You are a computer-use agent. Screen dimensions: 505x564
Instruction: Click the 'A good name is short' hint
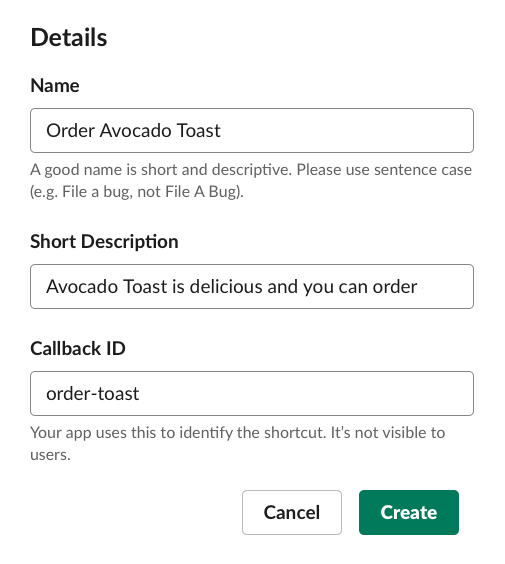pyautogui.click(x=251, y=181)
